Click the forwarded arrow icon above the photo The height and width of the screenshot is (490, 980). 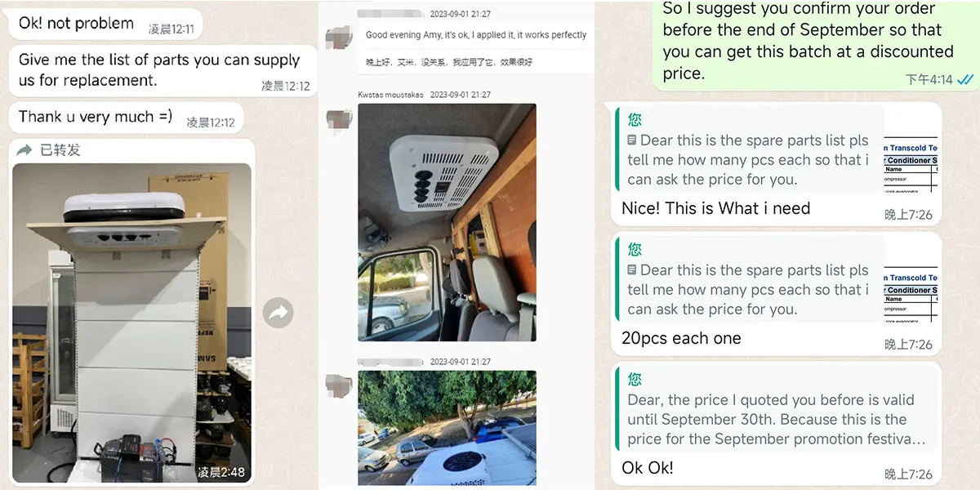[x=24, y=150]
